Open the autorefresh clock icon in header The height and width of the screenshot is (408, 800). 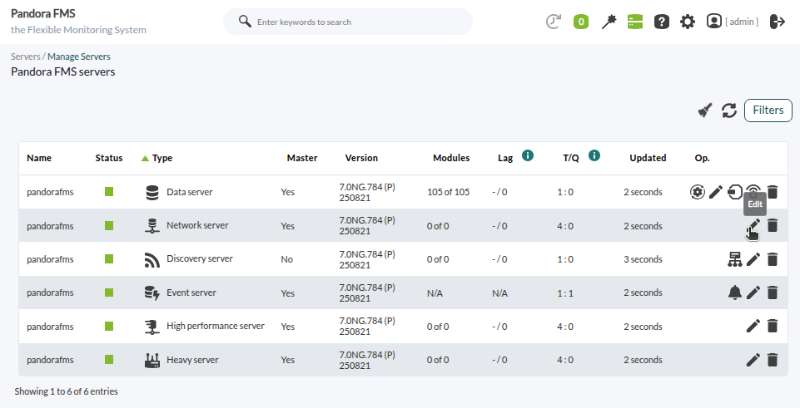click(553, 21)
